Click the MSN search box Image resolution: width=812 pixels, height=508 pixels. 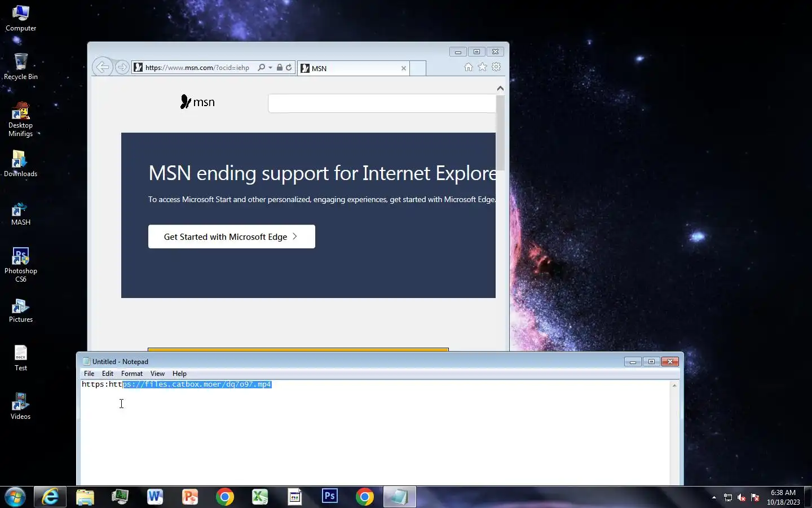(x=382, y=103)
